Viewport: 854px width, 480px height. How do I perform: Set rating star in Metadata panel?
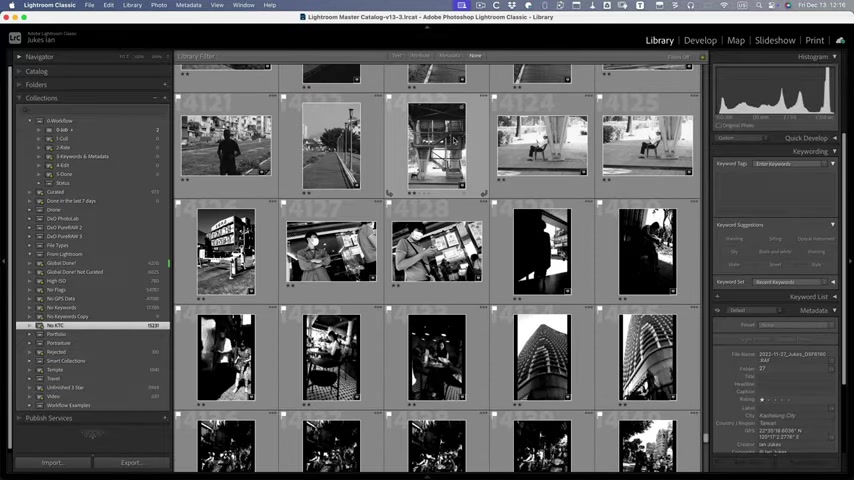point(762,400)
